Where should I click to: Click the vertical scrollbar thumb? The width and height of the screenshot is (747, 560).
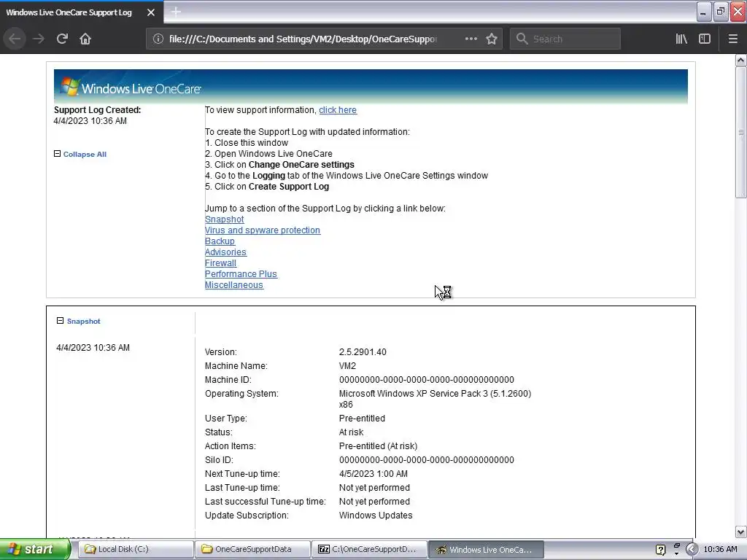click(x=741, y=133)
